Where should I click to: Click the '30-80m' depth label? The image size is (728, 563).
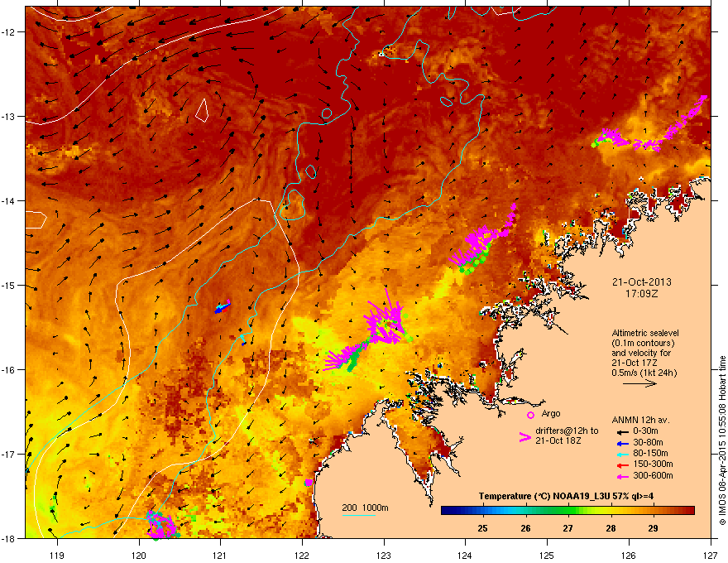point(648,442)
